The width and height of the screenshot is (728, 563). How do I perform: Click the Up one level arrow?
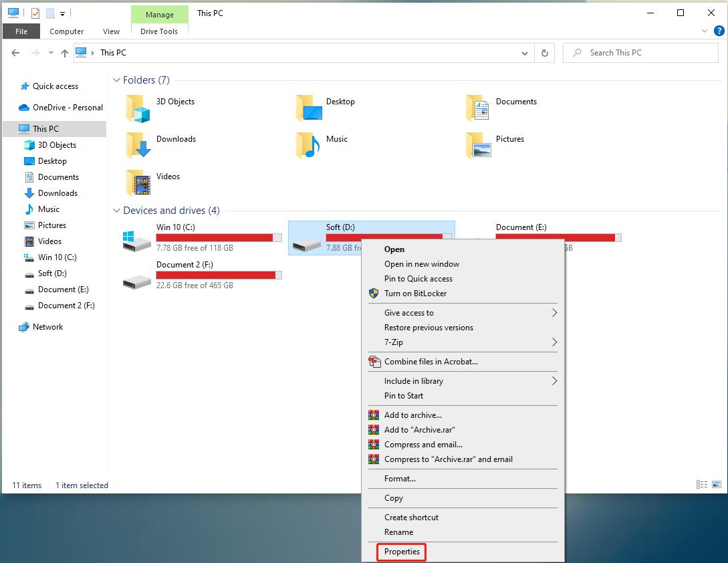(x=65, y=53)
